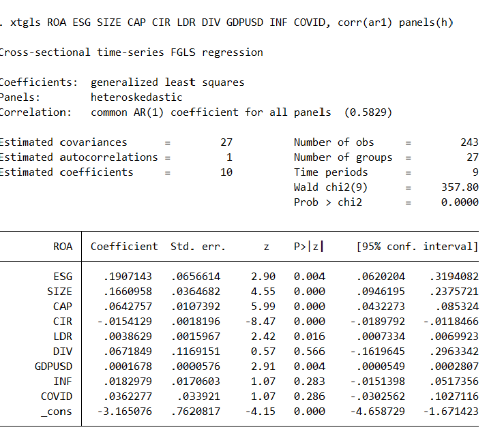
Task: Click the Std. err. column header
Action: coord(198,246)
